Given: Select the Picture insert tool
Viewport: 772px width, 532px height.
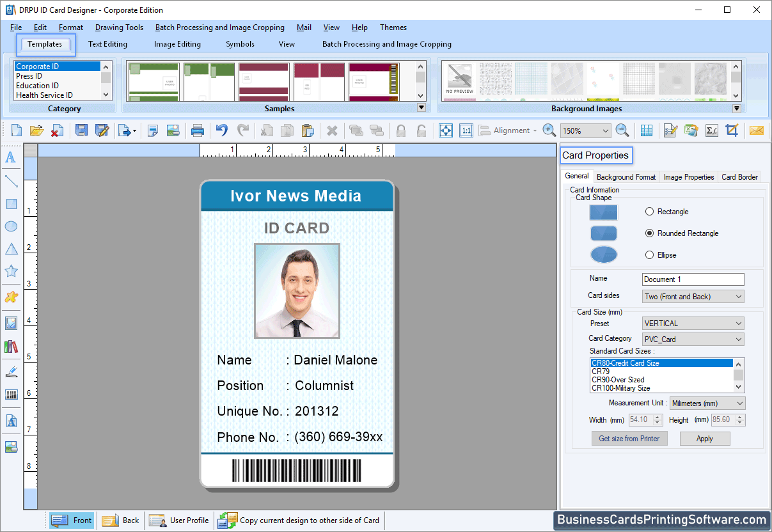Looking at the screenshot, I should (x=11, y=323).
